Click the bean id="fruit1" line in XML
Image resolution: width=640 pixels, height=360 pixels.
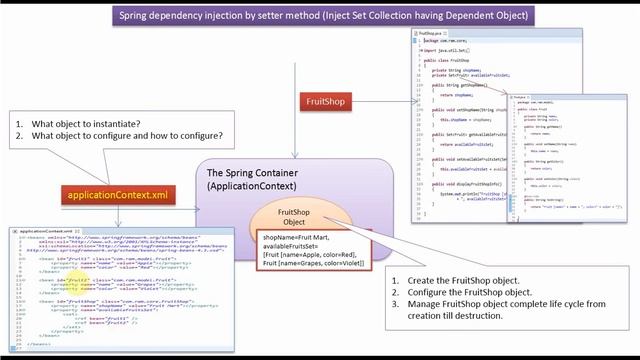(x=107, y=259)
